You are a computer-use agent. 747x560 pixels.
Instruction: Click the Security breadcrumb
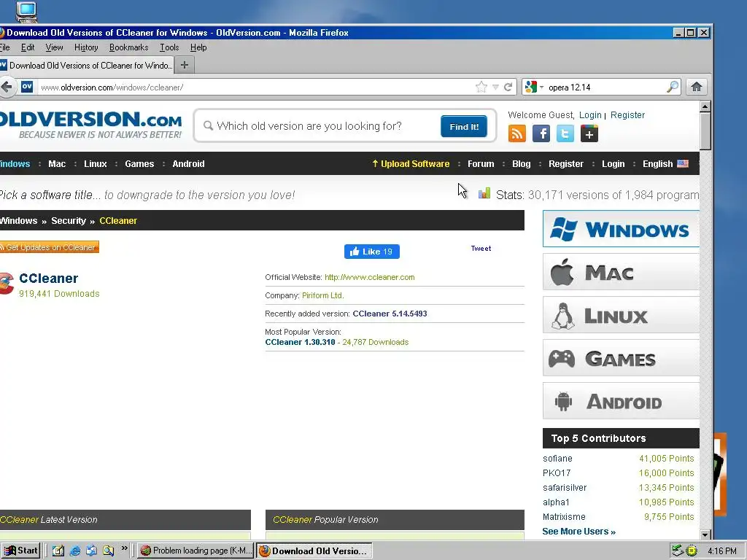(69, 220)
